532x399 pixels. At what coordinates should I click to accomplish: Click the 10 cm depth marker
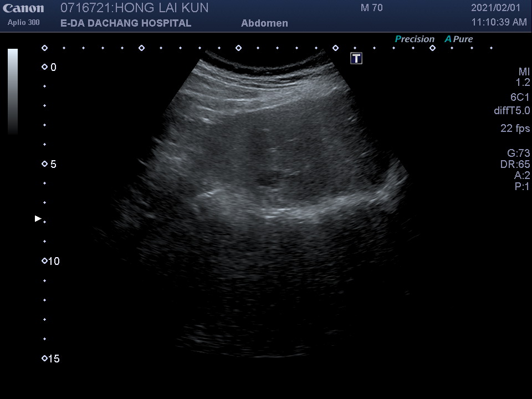tap(53, 262)
